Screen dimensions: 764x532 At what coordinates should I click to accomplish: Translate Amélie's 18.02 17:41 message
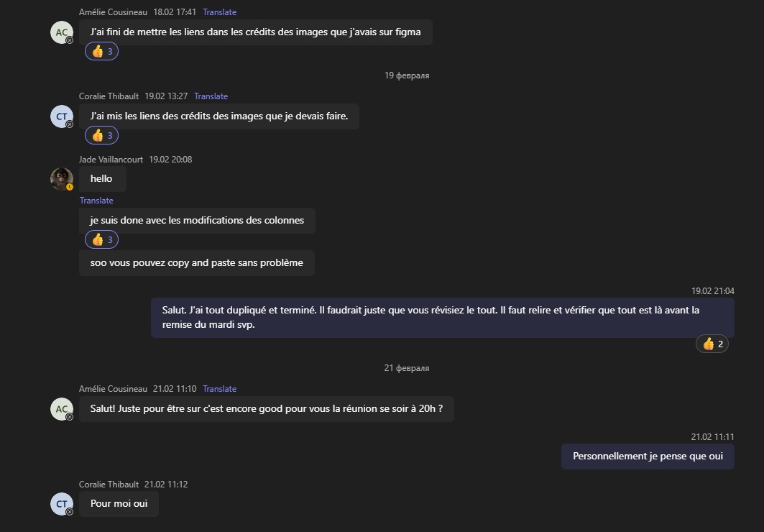(x=219, y=12)
